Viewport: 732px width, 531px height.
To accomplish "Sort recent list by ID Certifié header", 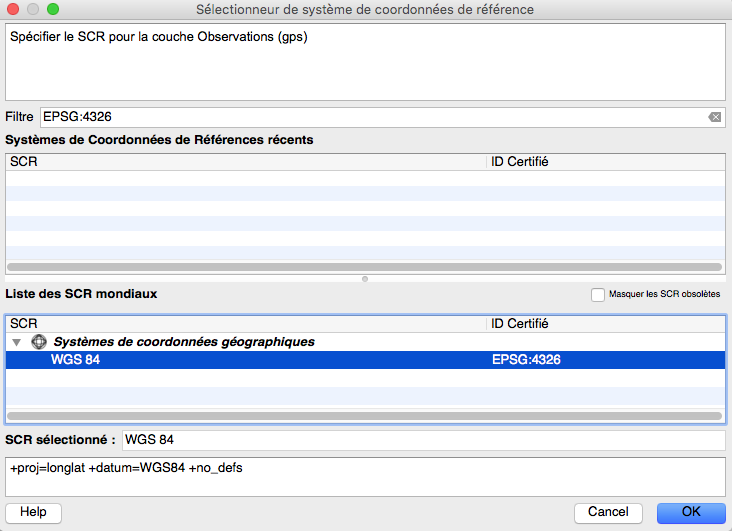I will (x=605, y=161).
